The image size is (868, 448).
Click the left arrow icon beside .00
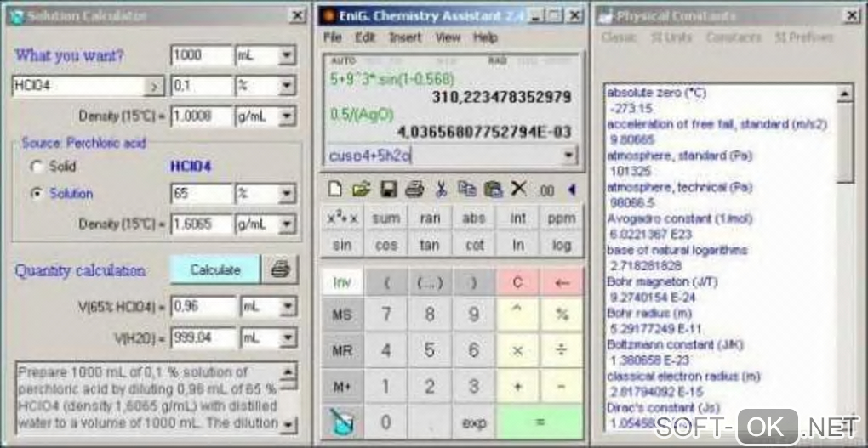tap(572, 190)
